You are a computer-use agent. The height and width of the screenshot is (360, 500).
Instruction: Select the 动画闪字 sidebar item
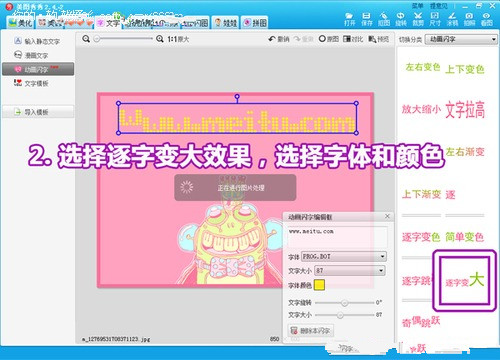tap(38, 69)
